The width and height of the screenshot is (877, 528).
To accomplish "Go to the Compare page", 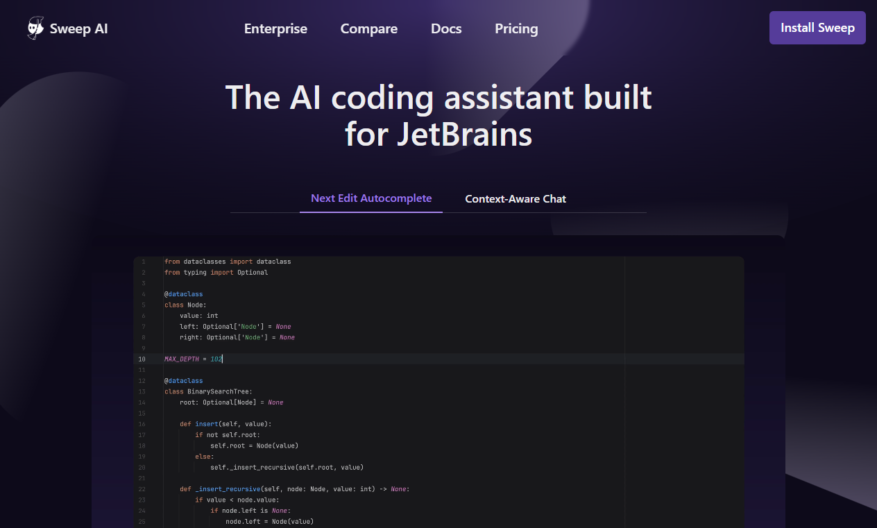I will [x=369, y=29].
